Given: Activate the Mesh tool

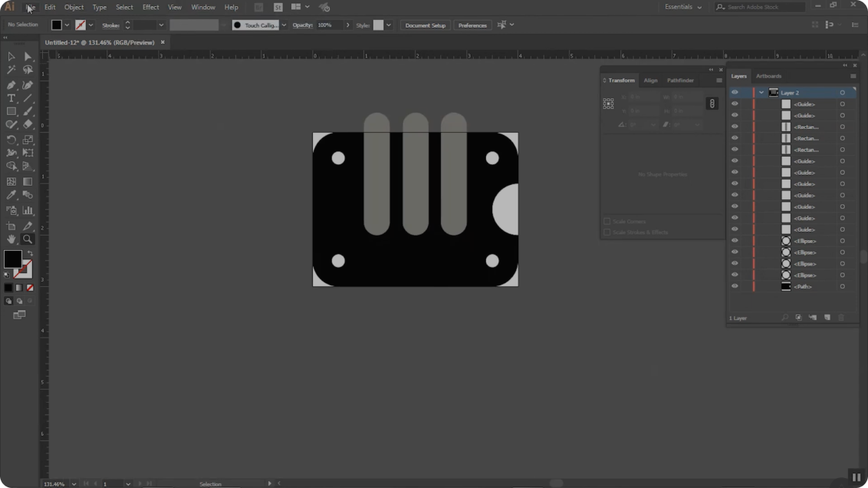Looking at the screenshot, I should 12,181.
